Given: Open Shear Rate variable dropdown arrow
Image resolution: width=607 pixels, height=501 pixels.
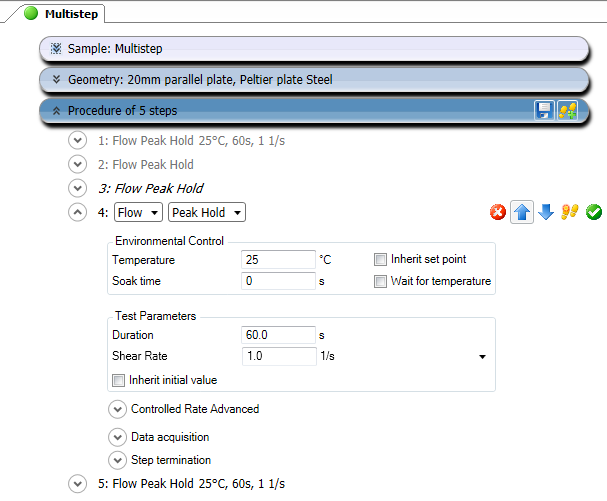Looking at the screenshot, I should click(x=482, y=357).
